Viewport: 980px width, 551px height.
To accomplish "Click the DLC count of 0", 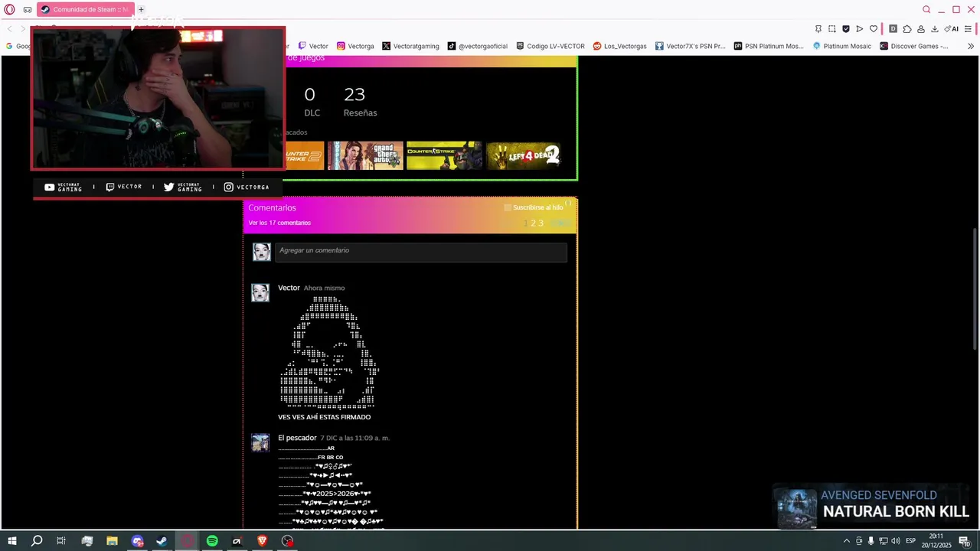I will 309,95.
